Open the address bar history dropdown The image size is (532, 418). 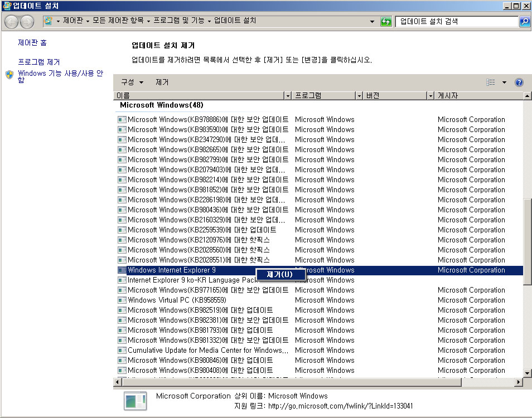(372, 22)
